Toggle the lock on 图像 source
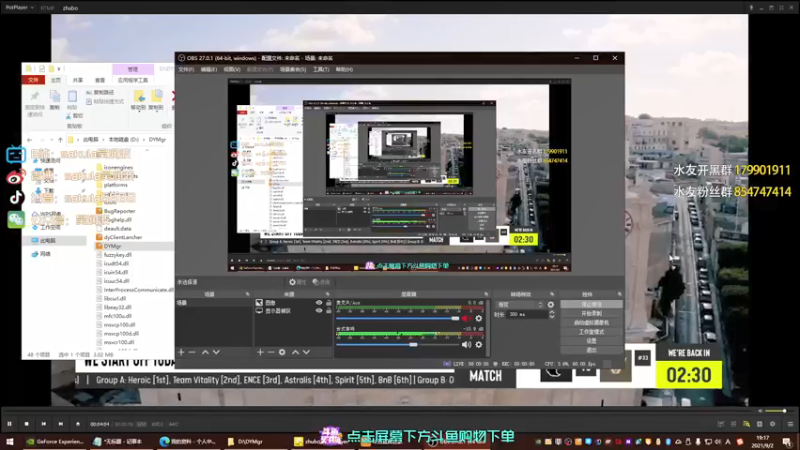This screenshot has height=450, width=800. 329,303
